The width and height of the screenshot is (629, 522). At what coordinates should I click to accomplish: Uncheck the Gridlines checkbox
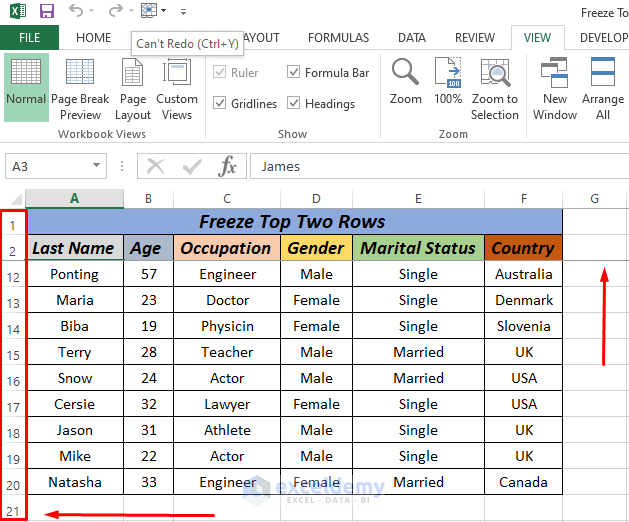pos(220,104)
